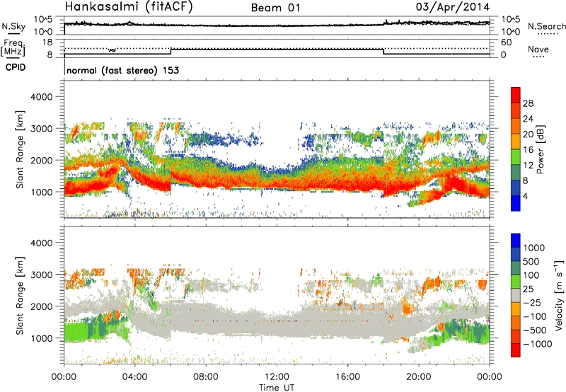Select the 'Beam 01' label
The image size is (566, 392).
coord(275,8)
